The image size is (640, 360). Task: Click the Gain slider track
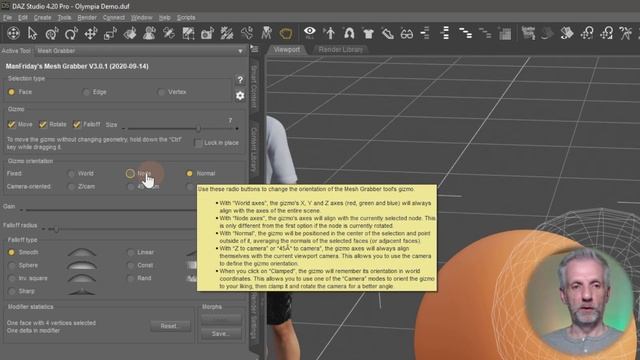108,210
